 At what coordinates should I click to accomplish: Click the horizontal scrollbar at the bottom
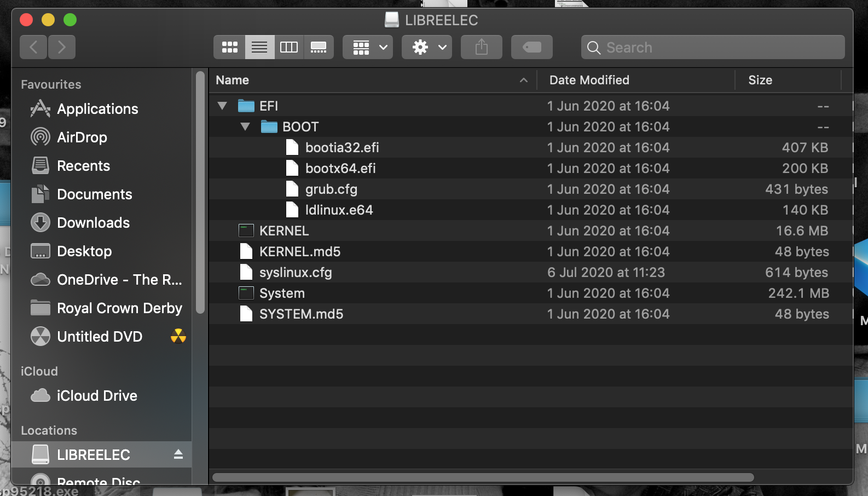[x=483, y=477]
